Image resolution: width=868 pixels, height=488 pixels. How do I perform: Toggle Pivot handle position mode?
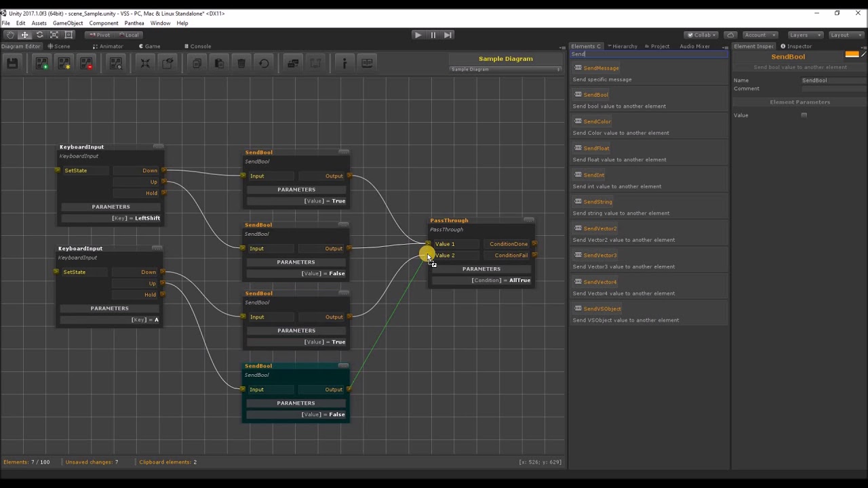[x=100, y=35]
